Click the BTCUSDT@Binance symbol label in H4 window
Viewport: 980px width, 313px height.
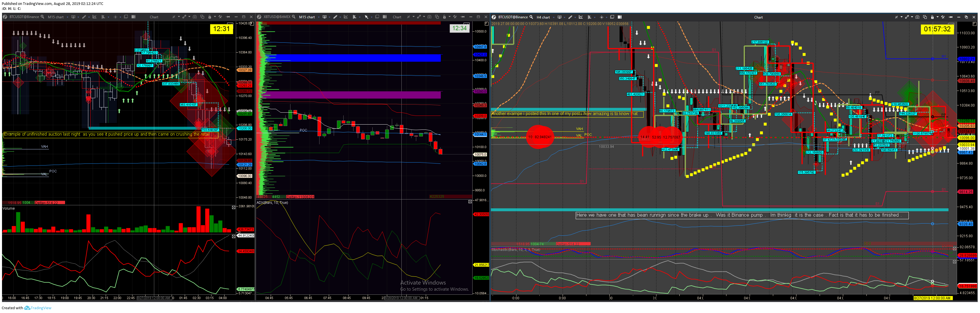point(513,17)
